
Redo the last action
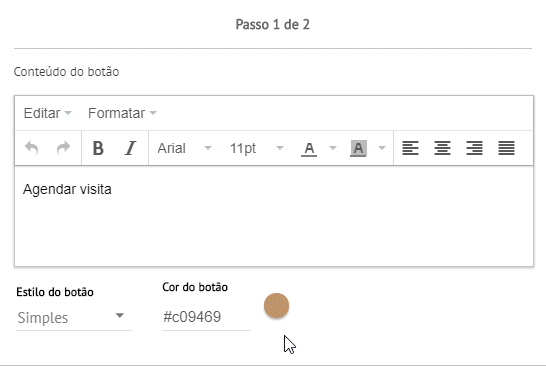pyautogui.click(x=63, y=148)
